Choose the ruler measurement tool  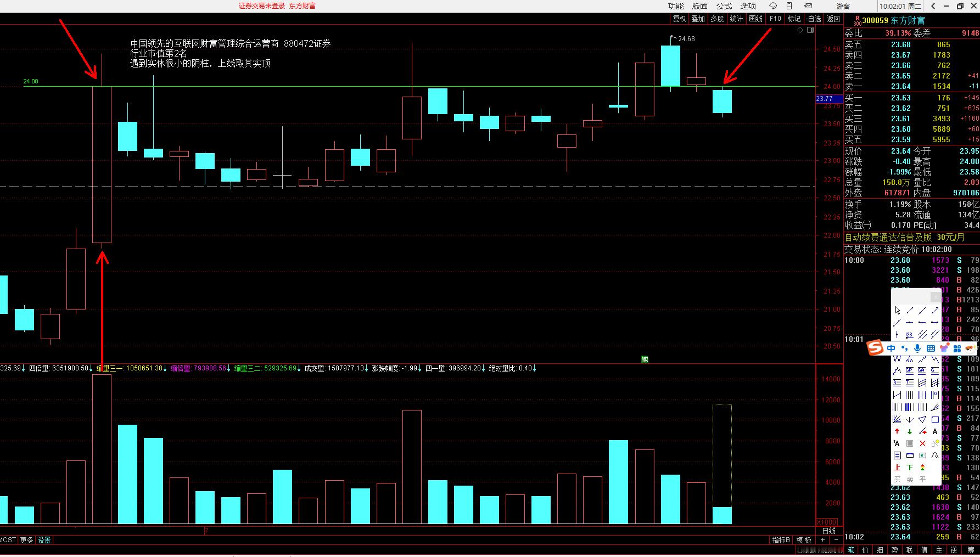[x=909, y=455]
